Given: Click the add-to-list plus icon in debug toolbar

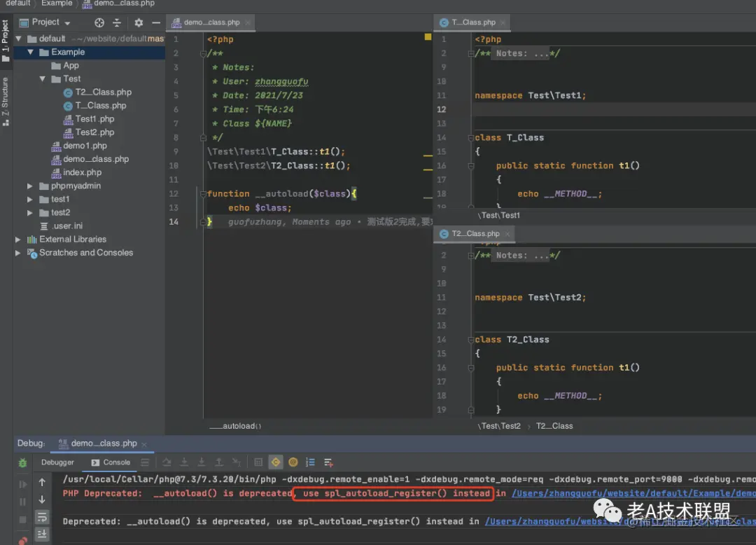Looking at the screenshot, I should (x=328, y=462).
